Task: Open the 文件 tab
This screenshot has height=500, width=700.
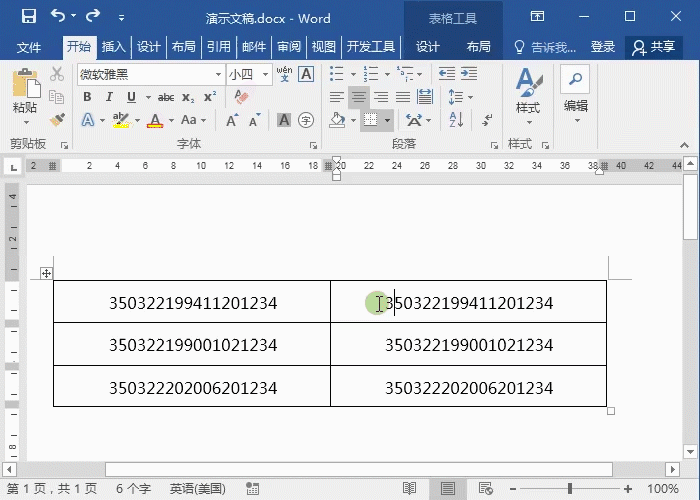Action: coord(29,46)
